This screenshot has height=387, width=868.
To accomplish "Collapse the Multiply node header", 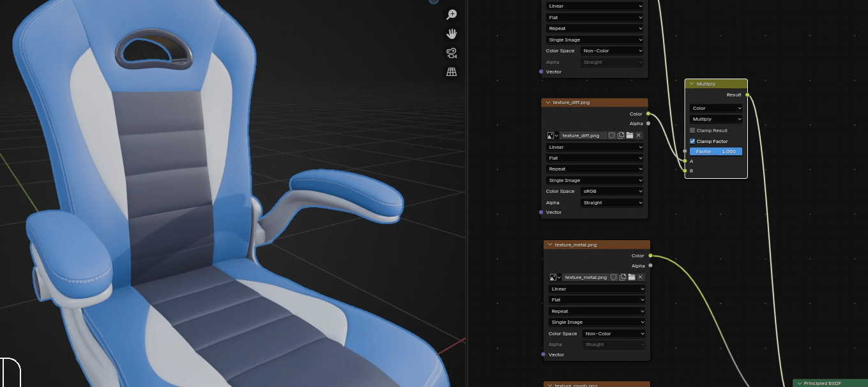I will click(x=691, y=84).
